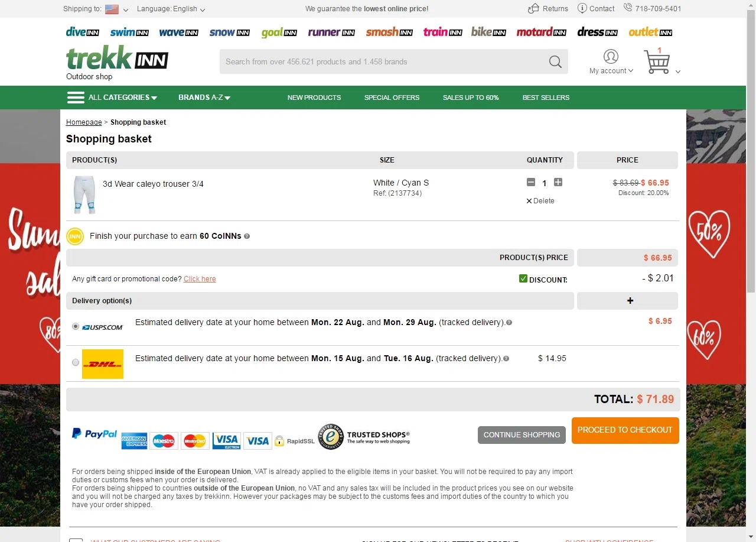Click the Maestro card icon
Screen dimensions: 756x542
pos(164,441)
